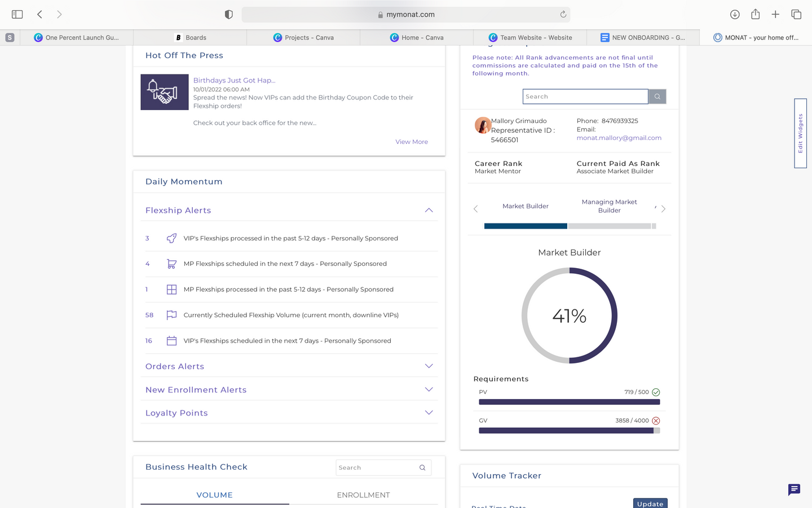Click the Flexship Alerts heading

point(178,210)
